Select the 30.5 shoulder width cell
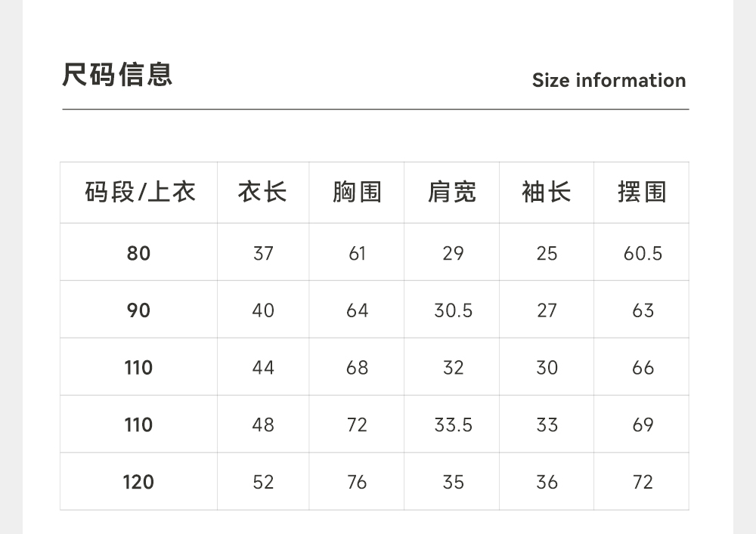 click(x=453, y=310)
